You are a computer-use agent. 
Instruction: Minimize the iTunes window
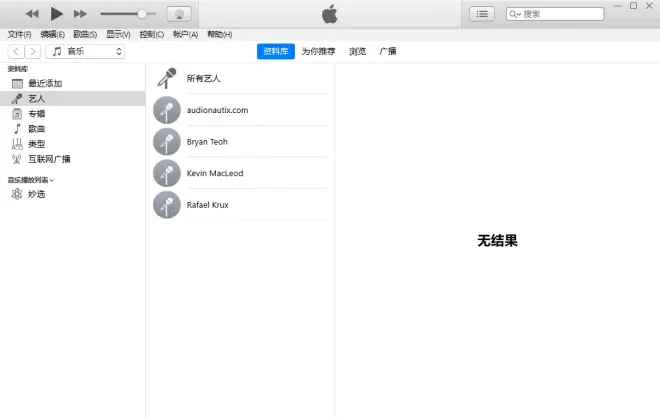coord(617,6)
